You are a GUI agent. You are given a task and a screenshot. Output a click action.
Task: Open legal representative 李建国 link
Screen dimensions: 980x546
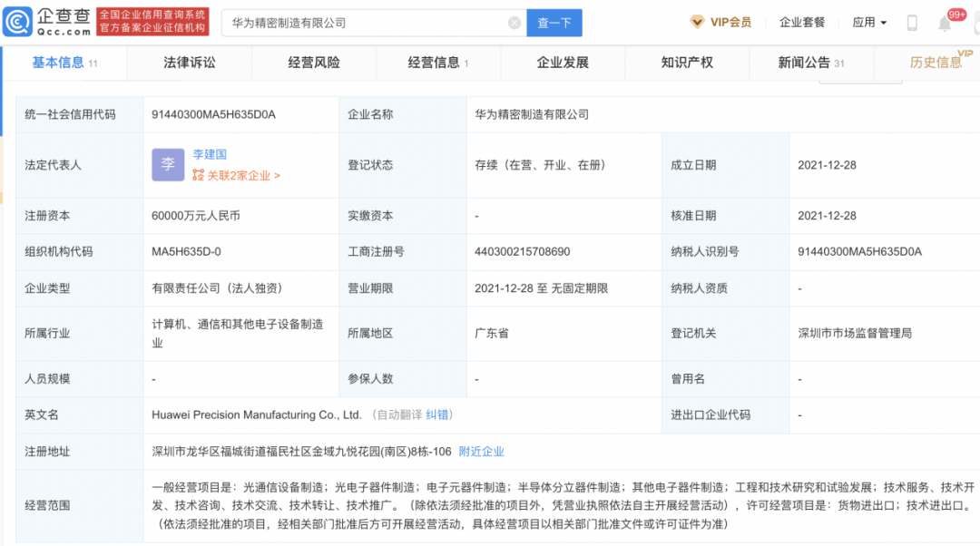tap(210, 154)
